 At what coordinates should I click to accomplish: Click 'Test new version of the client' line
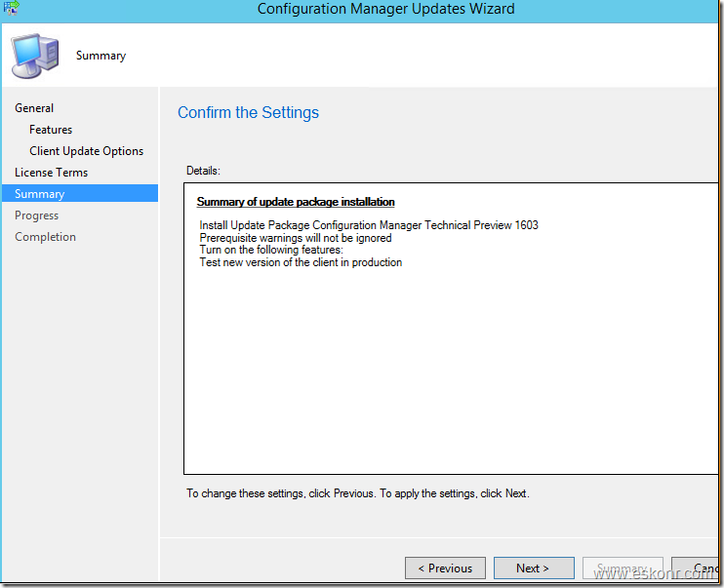(301, 262)
